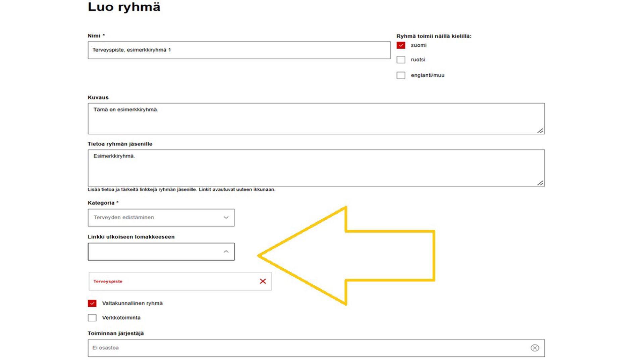Click the Valtakunnallinen ryhmä label text

tap(132, 303)
